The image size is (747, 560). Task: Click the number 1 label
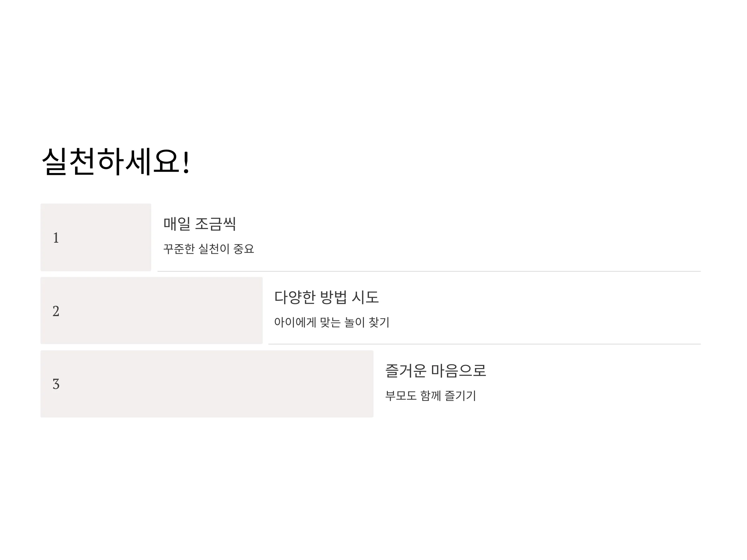tap(56, 238)
